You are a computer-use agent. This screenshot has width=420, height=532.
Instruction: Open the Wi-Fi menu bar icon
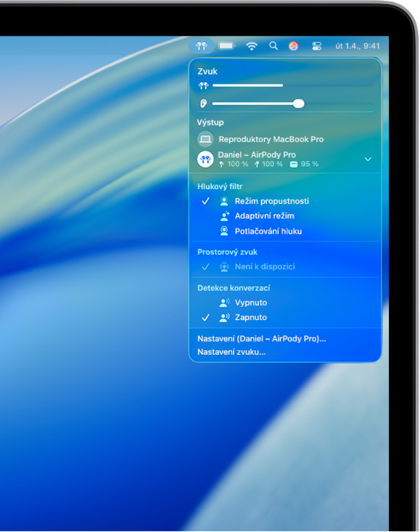click(252, 46)
